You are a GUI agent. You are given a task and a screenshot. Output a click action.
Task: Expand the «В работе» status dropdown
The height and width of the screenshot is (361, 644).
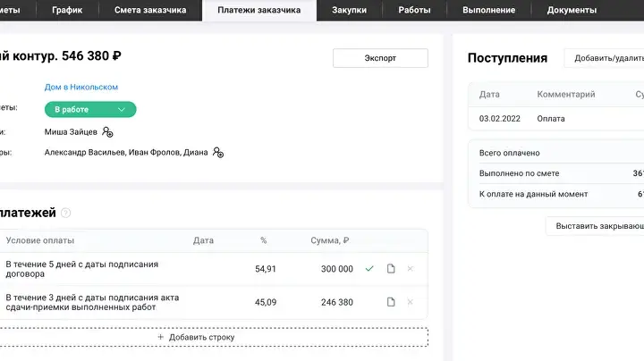point(90,110)
